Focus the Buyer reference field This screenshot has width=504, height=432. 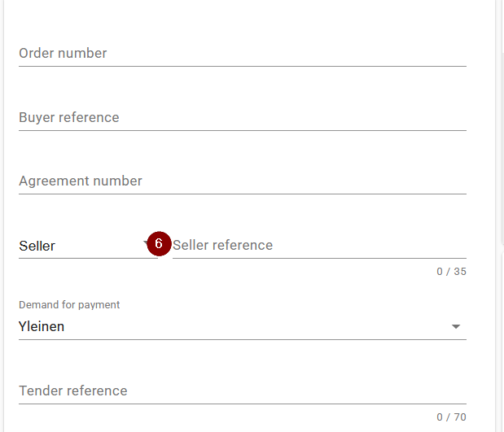[243, 118]
